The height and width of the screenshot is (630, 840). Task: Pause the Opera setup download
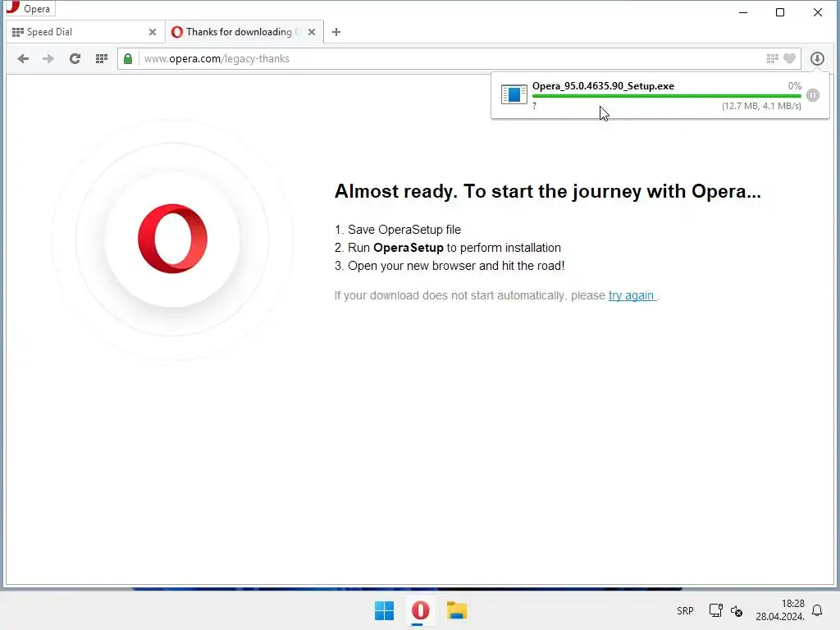(x=813, y=95)
